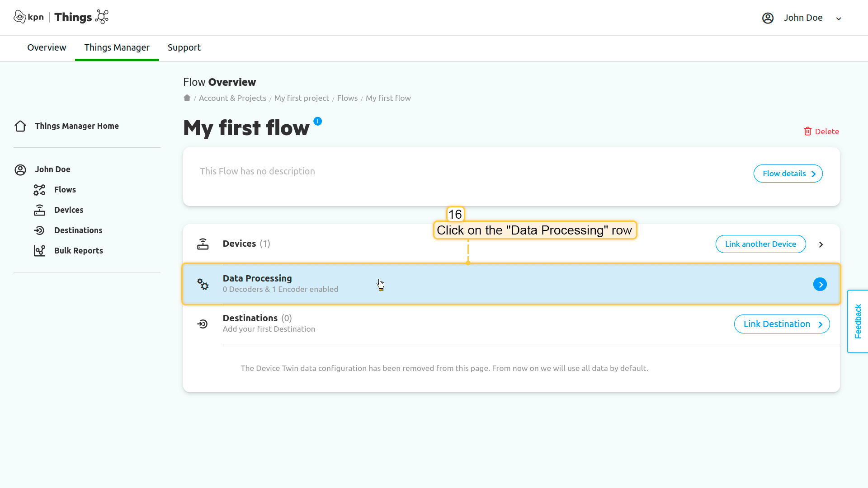Delete this flow using the Delete button
Image resolution: width=868 pixels, height=488 pixels.
tap(821, 131)
